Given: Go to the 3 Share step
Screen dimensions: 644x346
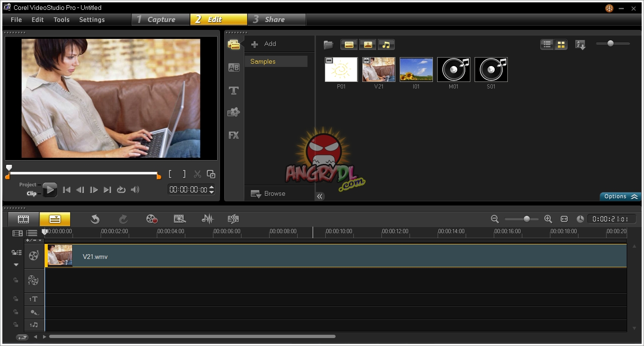Looking at the screenshot, I should 276,19.
